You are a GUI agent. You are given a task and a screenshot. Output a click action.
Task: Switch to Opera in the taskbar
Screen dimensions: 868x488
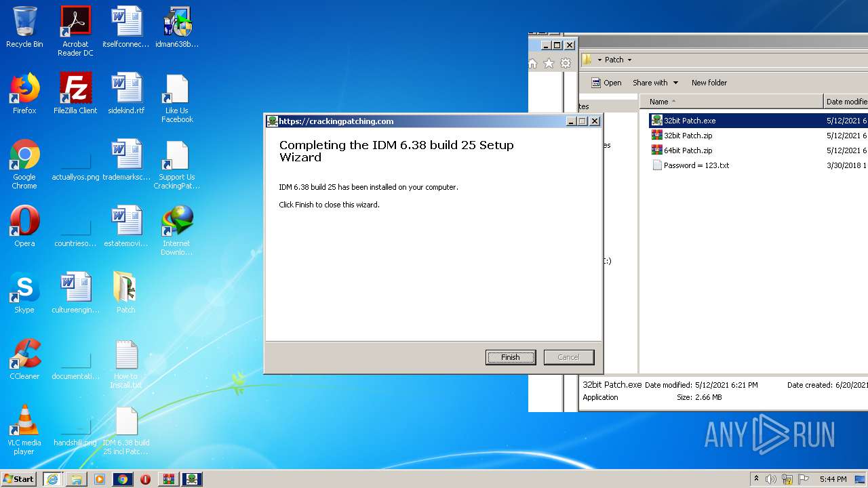click(145, 479)
